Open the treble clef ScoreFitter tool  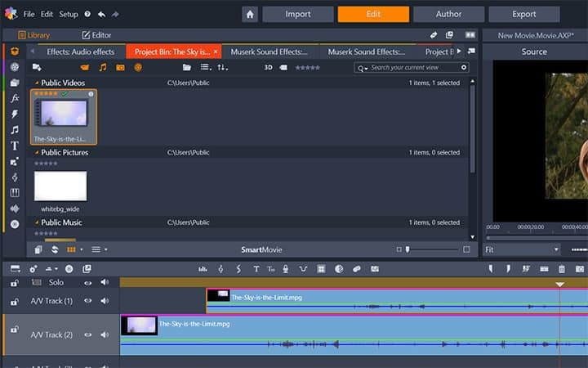220,269
